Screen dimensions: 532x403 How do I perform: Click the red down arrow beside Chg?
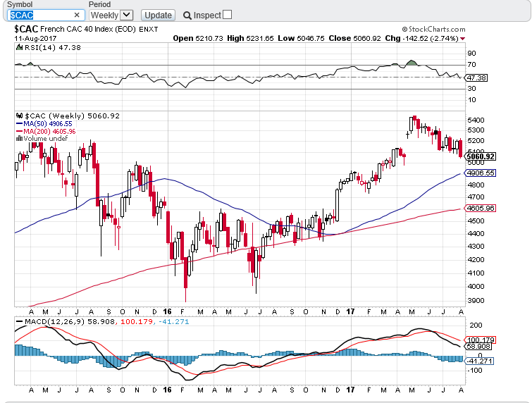point(463,39)
